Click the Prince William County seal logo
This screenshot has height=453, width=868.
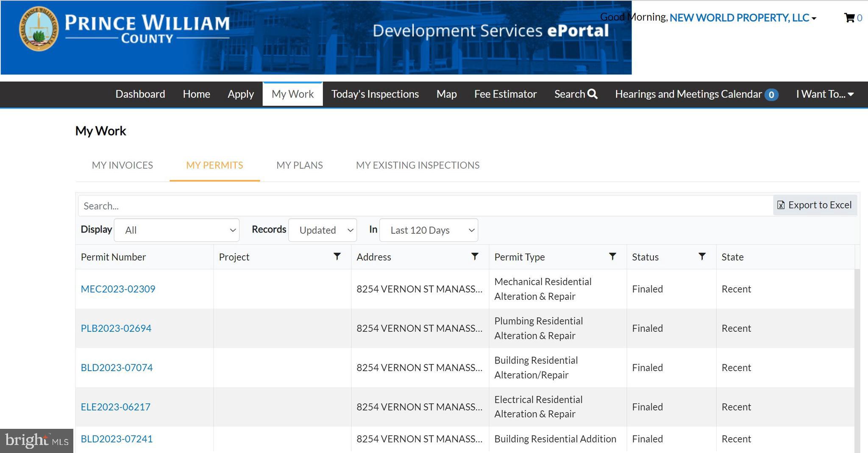tap(39, 29)
